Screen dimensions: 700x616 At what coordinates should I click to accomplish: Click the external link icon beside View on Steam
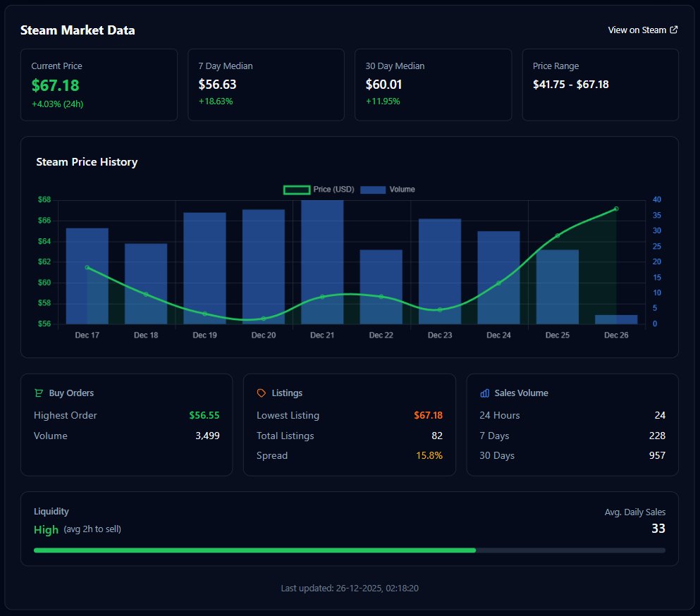[674, 30]
